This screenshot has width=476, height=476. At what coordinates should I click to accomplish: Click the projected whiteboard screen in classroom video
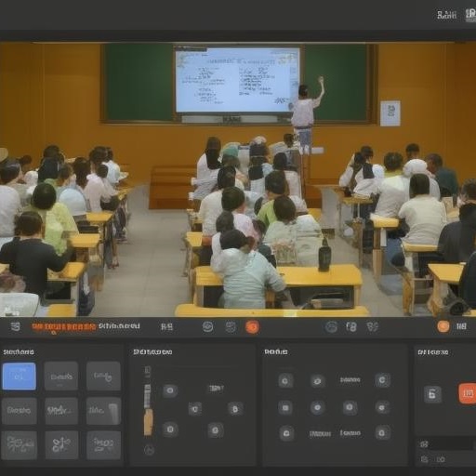click(x=237, y=80)
